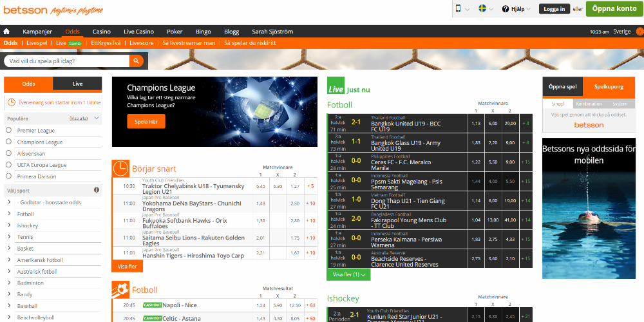Viewport: 644px width, 322px height.
Task: Open the Livescore submenu link
Action: click(142, 43)
